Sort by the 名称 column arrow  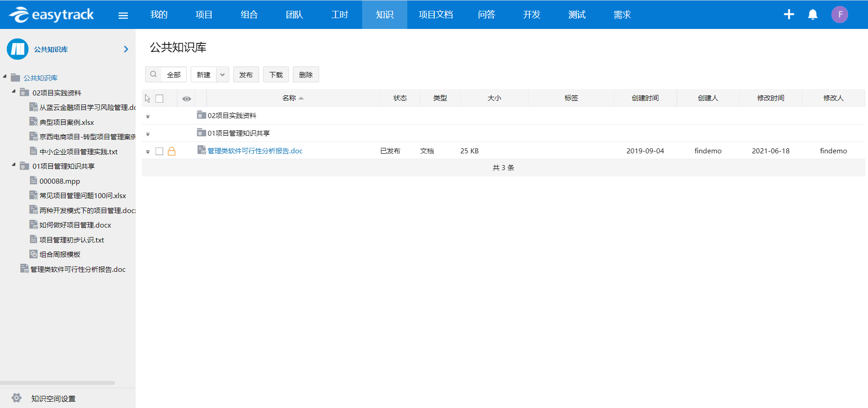[x=301, y=98]
